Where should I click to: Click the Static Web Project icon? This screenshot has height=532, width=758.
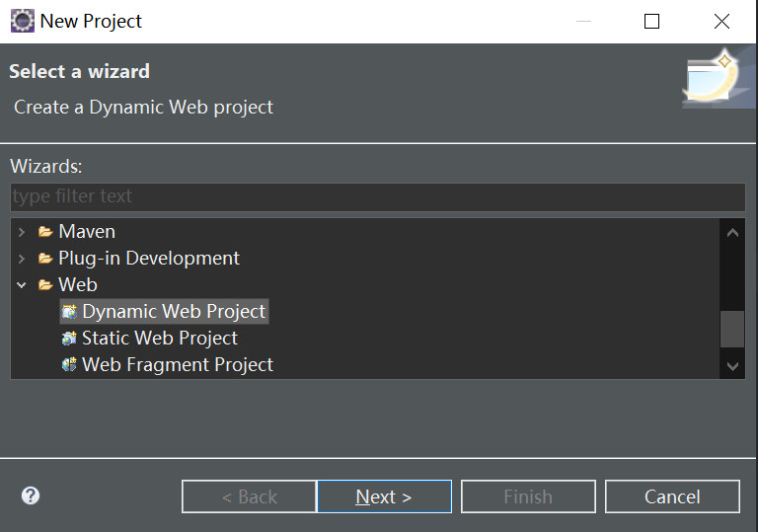click(x=68, y=339)
